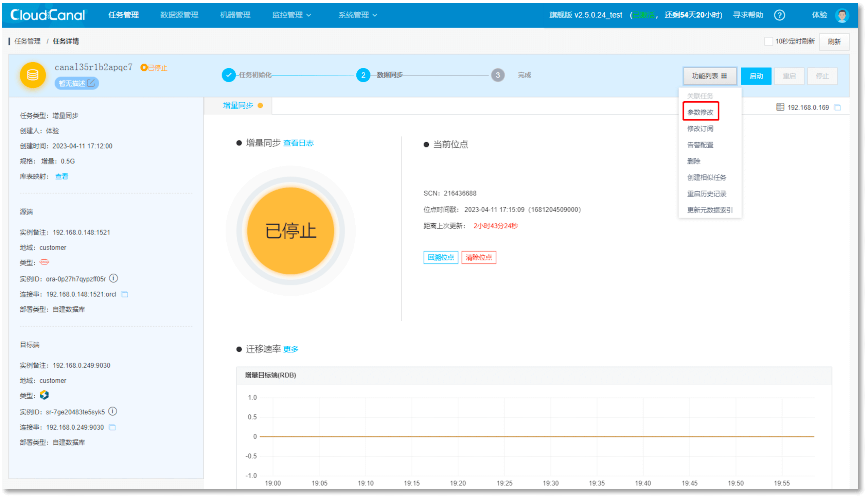The height and width of the screenshot is (499, 868).
Task: Click the edit description pencil icon
Action: [91, 83]
